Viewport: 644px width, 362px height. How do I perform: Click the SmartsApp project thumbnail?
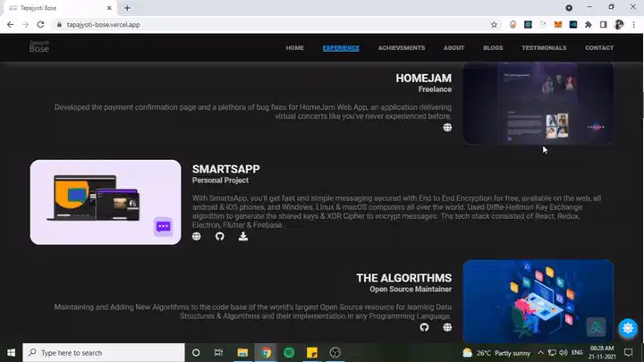(x=106, y=202)
